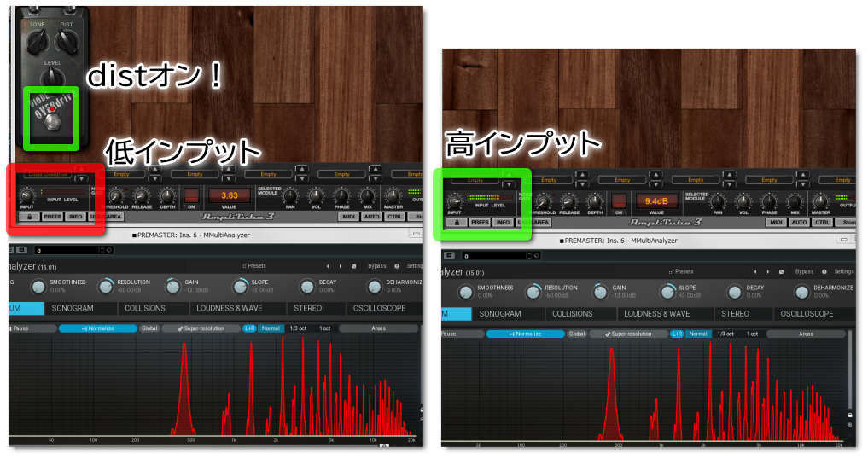The width and height of the screenshot is (868, 459).
Task: Switch to LOUDNESS & WAVE tab in left MMultiAnalyzer
Action: point(237,308)
